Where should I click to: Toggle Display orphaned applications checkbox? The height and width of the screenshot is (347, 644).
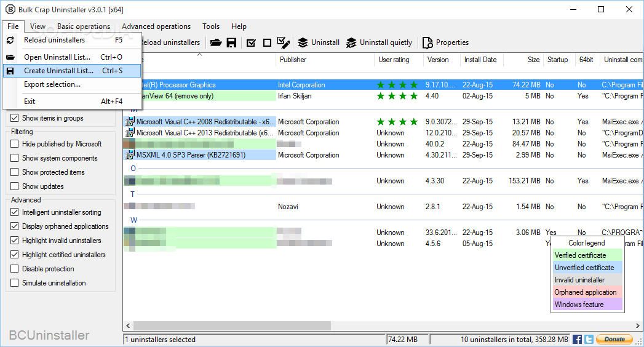coord(14,226)
